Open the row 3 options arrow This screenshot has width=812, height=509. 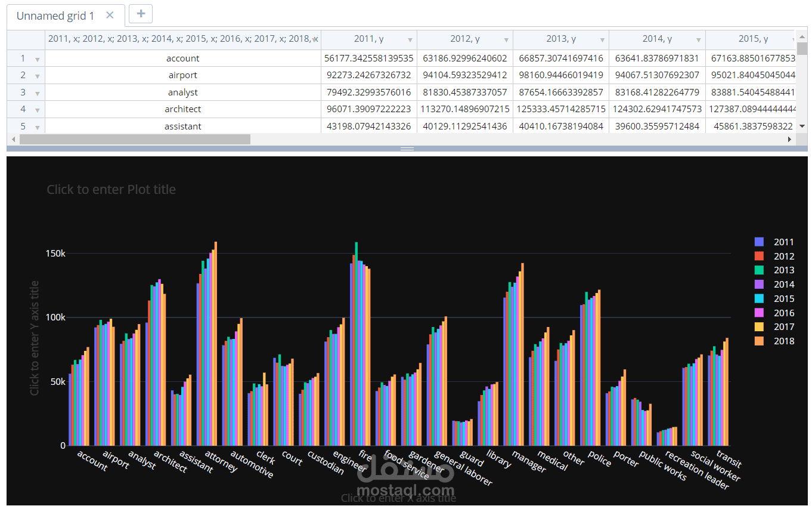(38, 93)
